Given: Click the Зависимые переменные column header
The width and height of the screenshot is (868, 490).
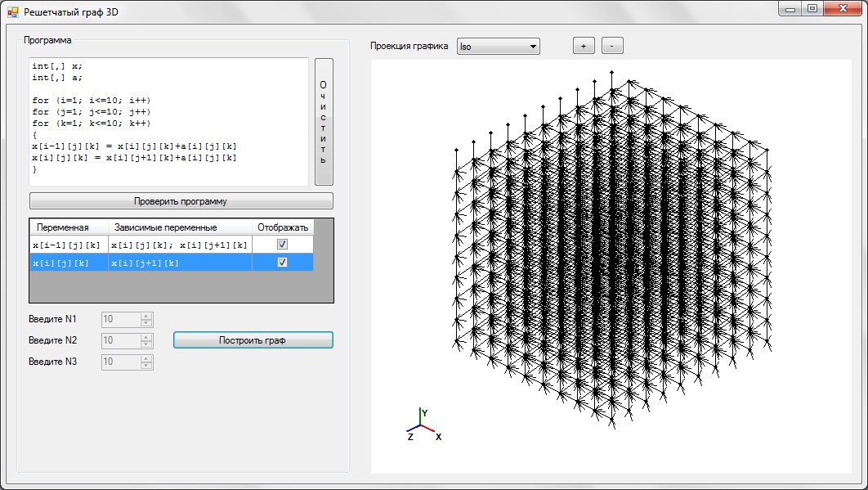Looking at the screenshot, I should click(165, 227).
